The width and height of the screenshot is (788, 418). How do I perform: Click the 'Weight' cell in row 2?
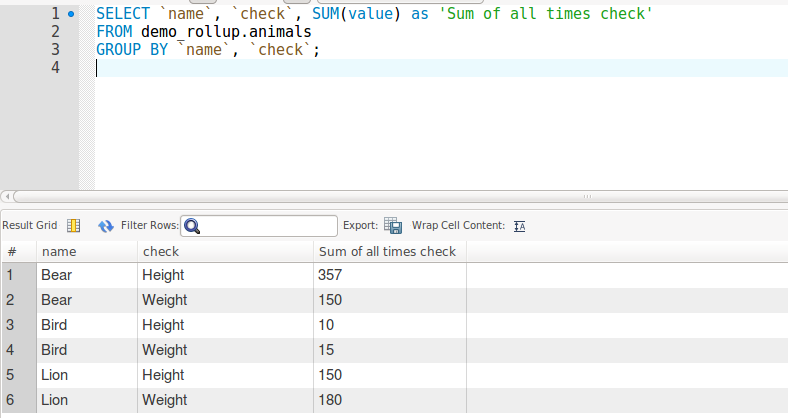tap(225, 300)
